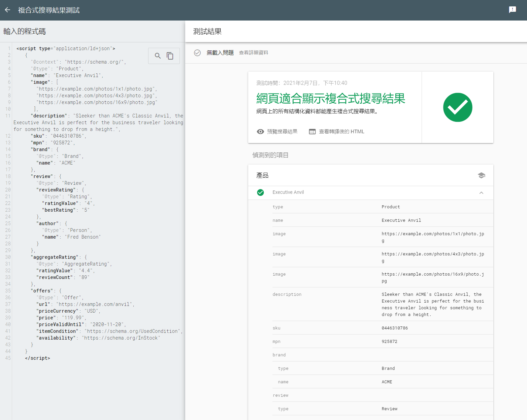Click 查看轉譯後的 HTML button
The width and height of the screenshot is (527, 420).
[341, 132]
